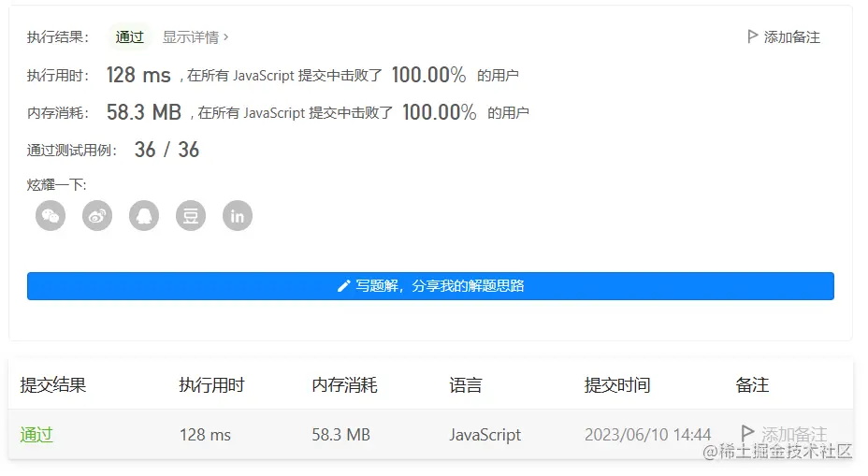Open 显示详情 result details link
The width and height of the screenshot is (868, 476).
click(x=195, y=37)
